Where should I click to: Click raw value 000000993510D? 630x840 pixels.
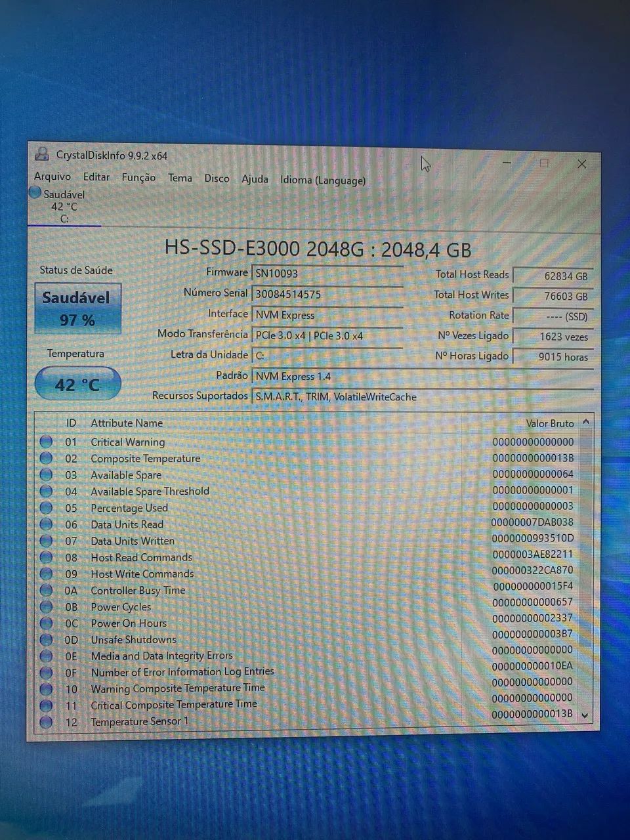coord(532,538)
